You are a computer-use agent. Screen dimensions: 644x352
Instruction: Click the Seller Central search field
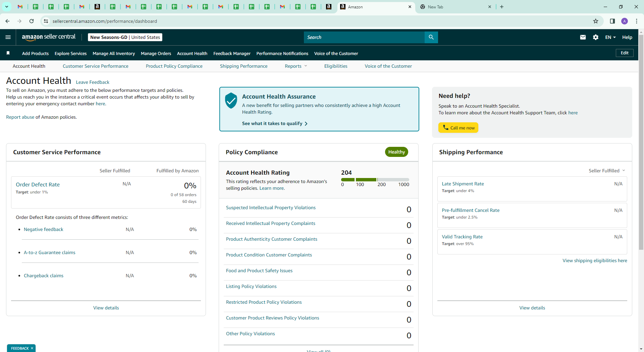tap(364, 37)
